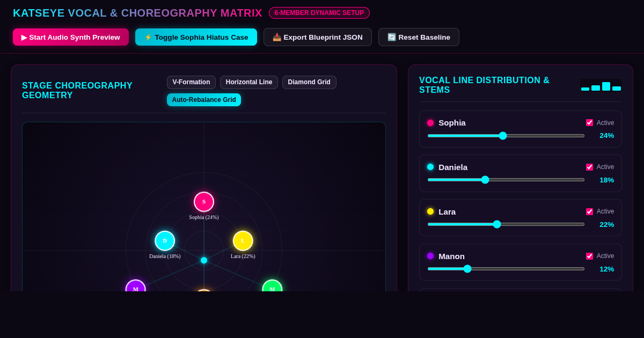
Task: Click the green M stage node
Action: point(272,286)
